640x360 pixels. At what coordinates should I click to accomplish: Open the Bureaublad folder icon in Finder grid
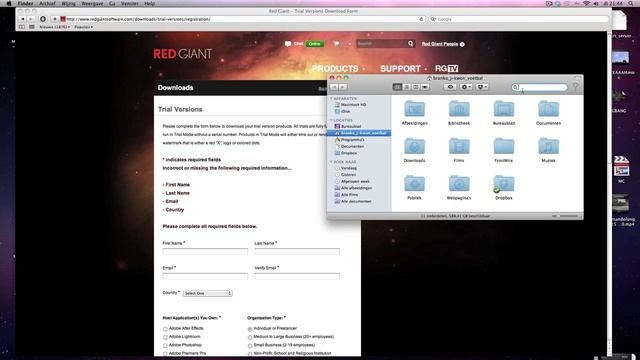point(504,109)
